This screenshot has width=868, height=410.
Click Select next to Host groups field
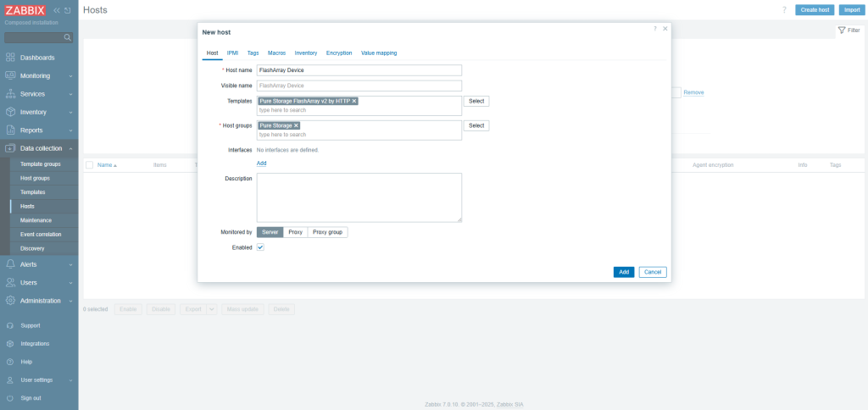(476, 125)
